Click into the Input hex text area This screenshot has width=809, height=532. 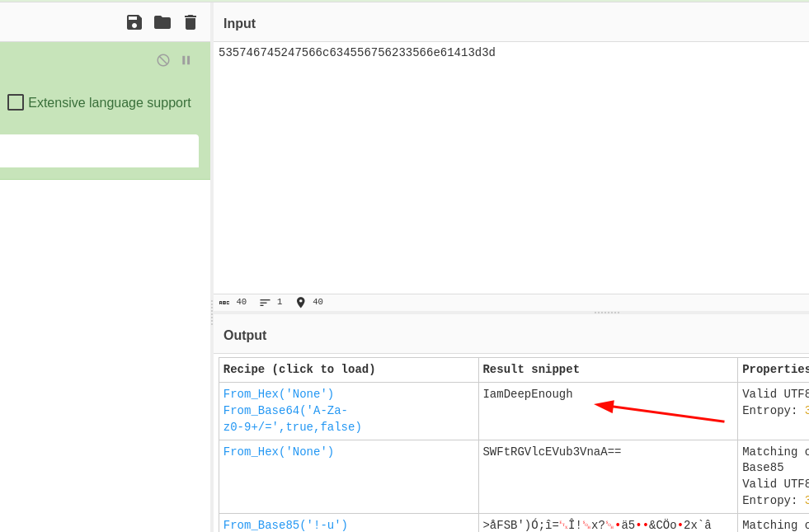(x=510, y=167)
